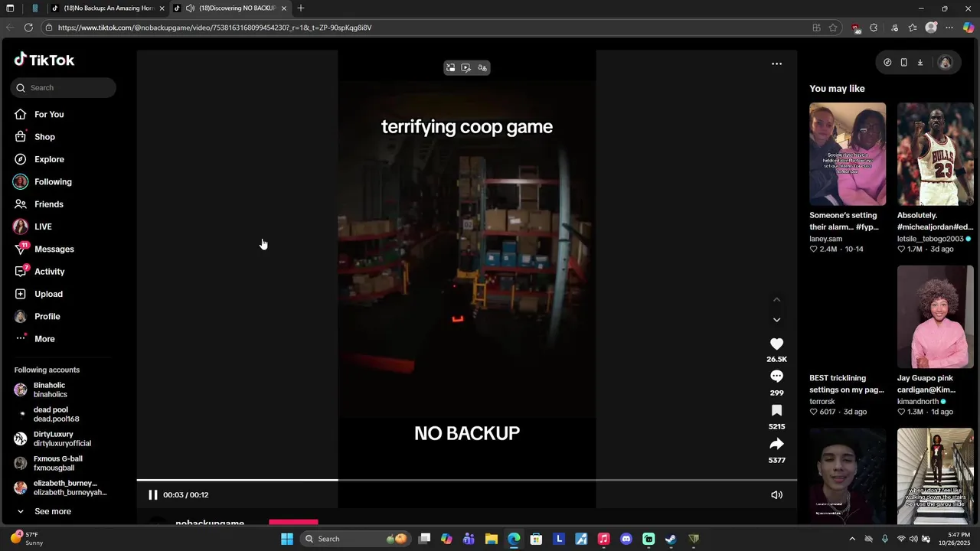Open the uBlock extension icon in toolbar

click(x=855, y=28)
